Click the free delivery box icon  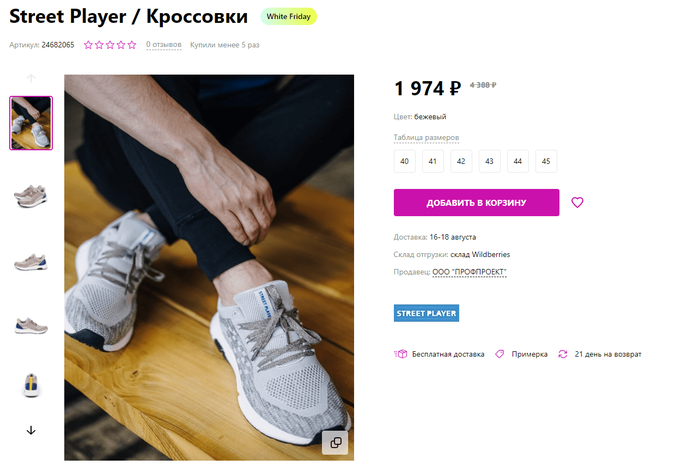(x=400, y=354)
